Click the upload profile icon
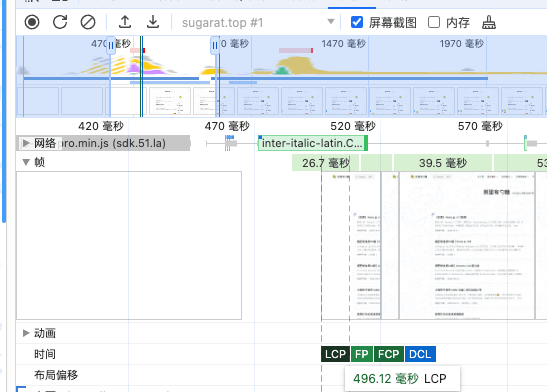The height and width of the screenshot is (392, 547). click(x=125, y=22)
